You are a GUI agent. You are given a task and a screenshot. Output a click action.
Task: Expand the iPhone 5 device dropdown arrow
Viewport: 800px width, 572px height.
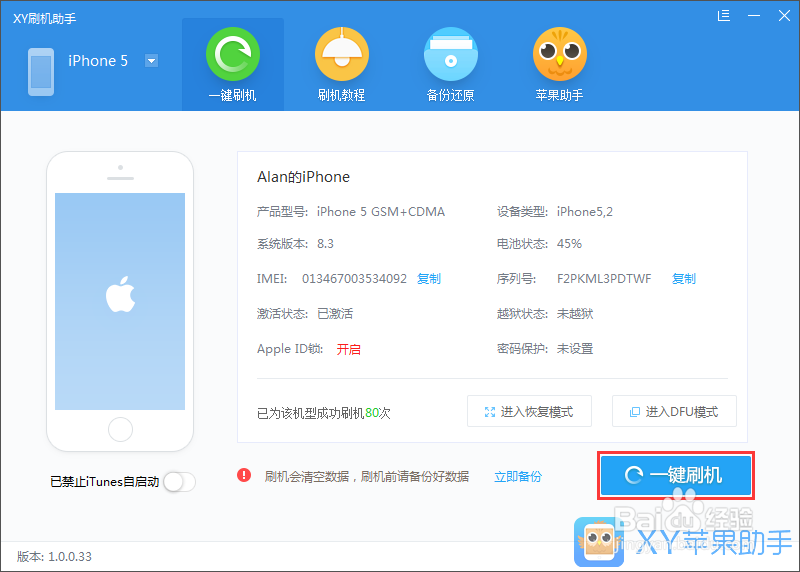[x=152, y=61]
